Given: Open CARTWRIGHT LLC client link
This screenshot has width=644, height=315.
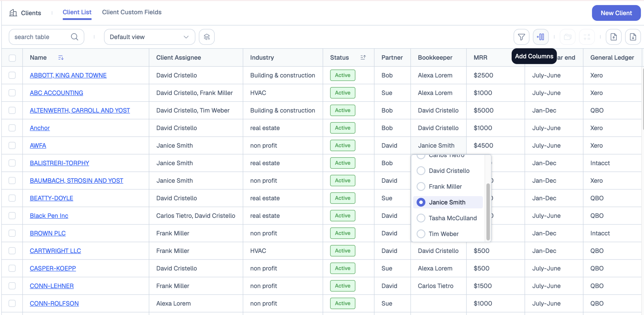Looking at the screenshot, I should click(55, 251).
